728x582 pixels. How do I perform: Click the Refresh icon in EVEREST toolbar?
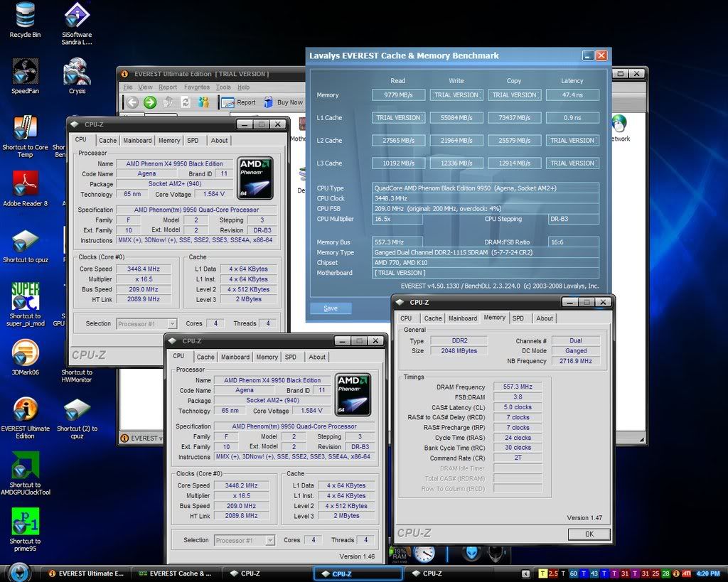pos(186,102)
